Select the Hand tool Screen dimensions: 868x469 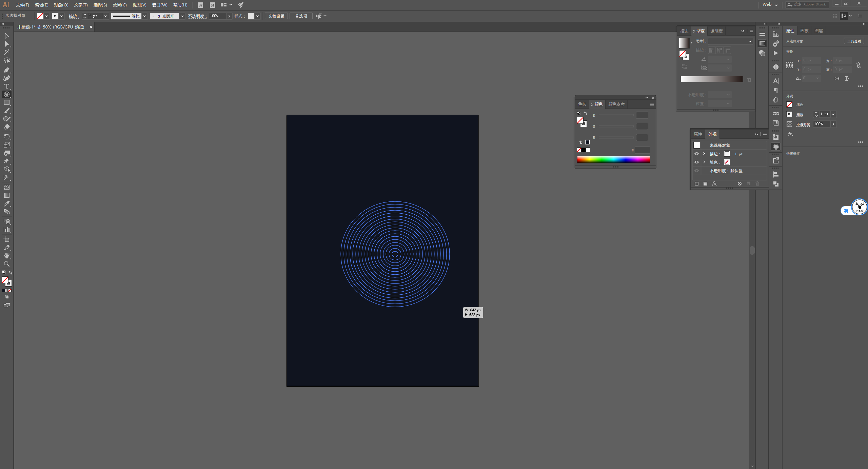[6, 256]
